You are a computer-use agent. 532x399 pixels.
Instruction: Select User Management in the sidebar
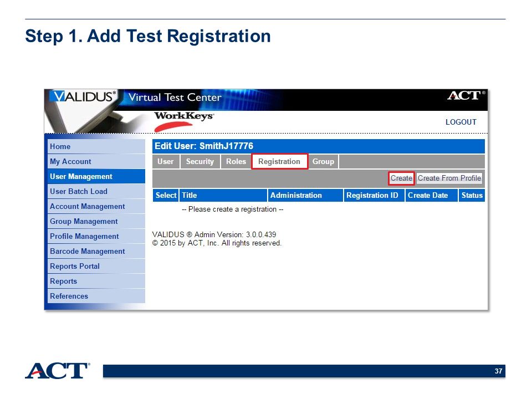click(96, 176)
